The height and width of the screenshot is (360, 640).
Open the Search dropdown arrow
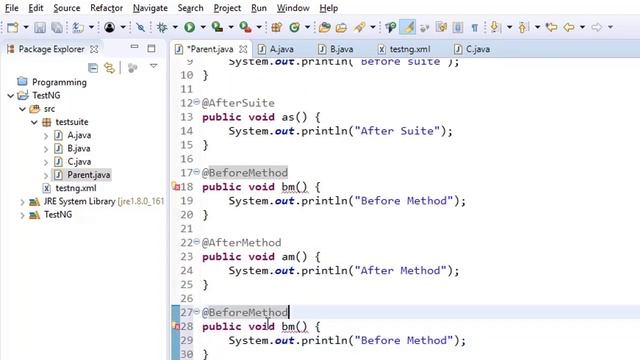pos(373,27)
